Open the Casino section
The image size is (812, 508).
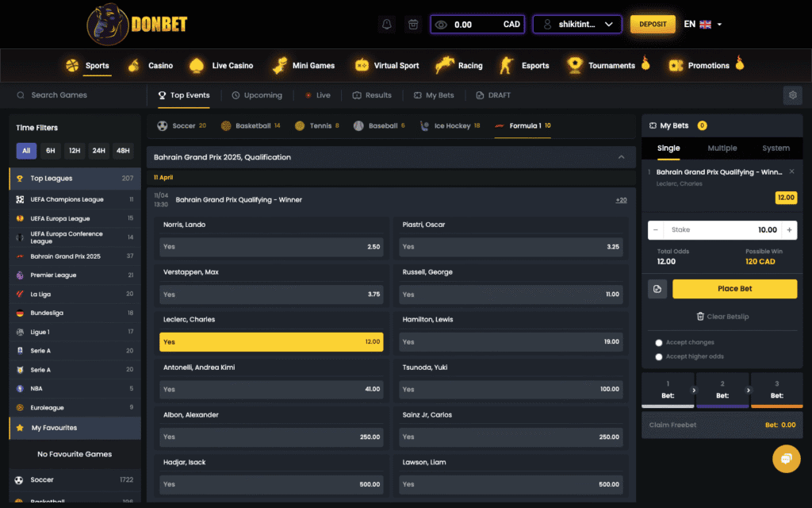(150, 65)
